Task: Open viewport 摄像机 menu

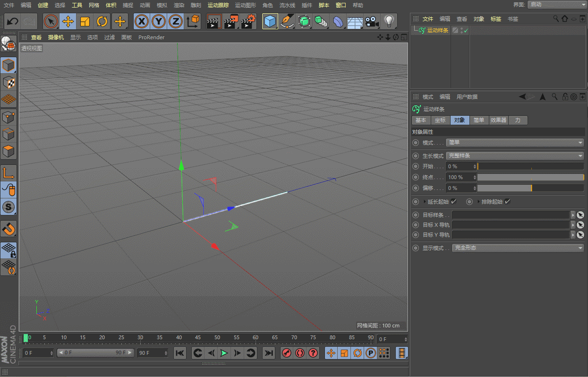Action: (56, 37)
